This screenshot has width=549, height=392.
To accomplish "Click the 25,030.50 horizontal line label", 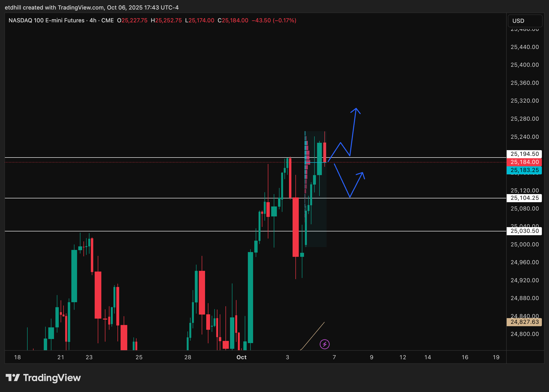I will coord(524,231).
